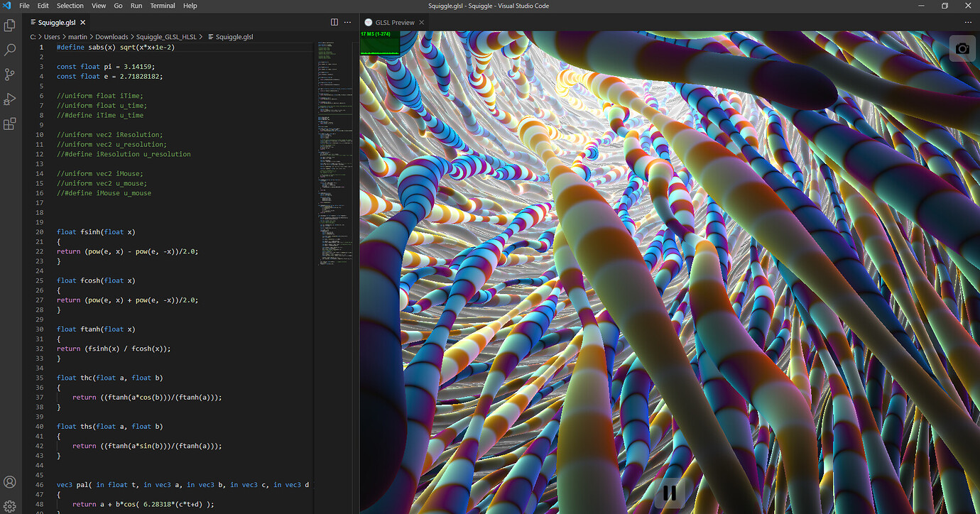Open the Search sidebar icon
The image size is (980, 514).
click(10, 50)
